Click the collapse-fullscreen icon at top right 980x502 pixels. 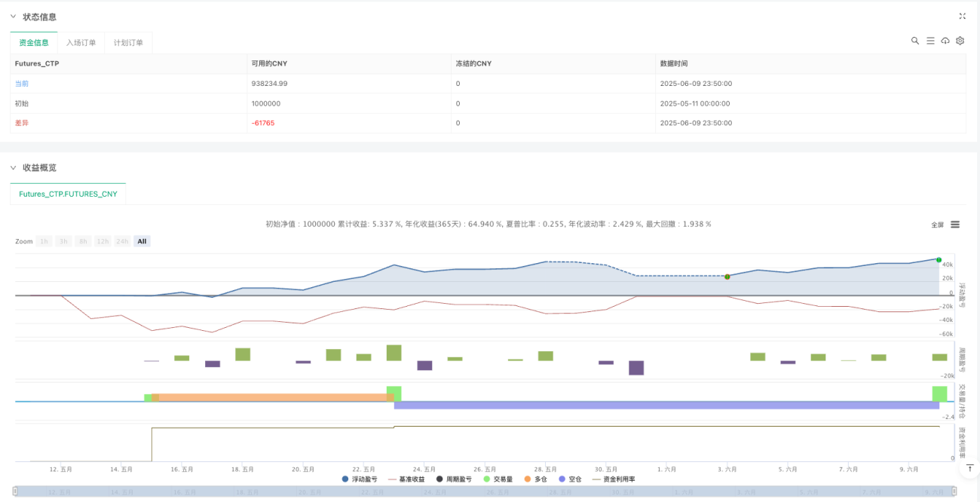click(x=962, y=16)
